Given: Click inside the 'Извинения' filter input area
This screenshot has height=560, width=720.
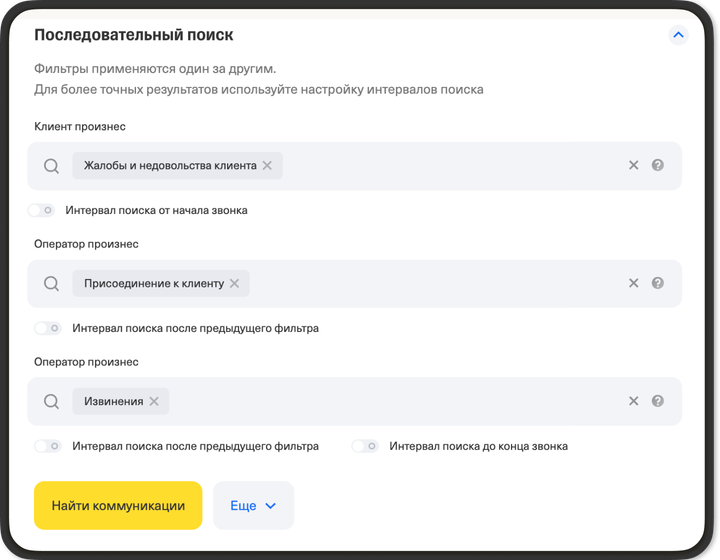Looking at the screenshot, I should point(400,401).
